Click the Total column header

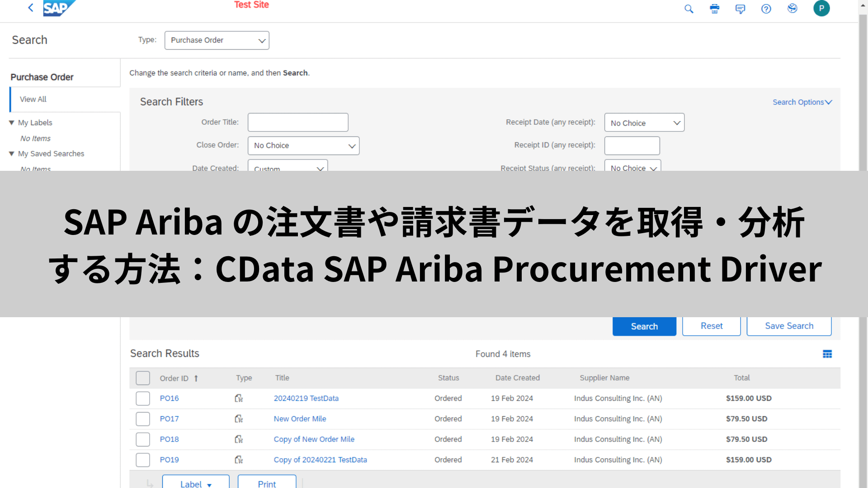742,378
